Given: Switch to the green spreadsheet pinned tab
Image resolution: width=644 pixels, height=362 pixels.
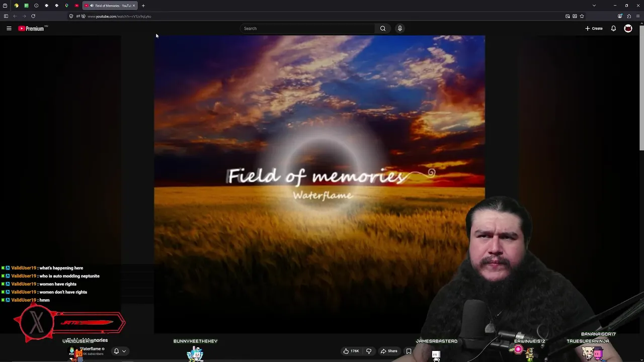Looking at the screenshot, I should click(26, 6).
